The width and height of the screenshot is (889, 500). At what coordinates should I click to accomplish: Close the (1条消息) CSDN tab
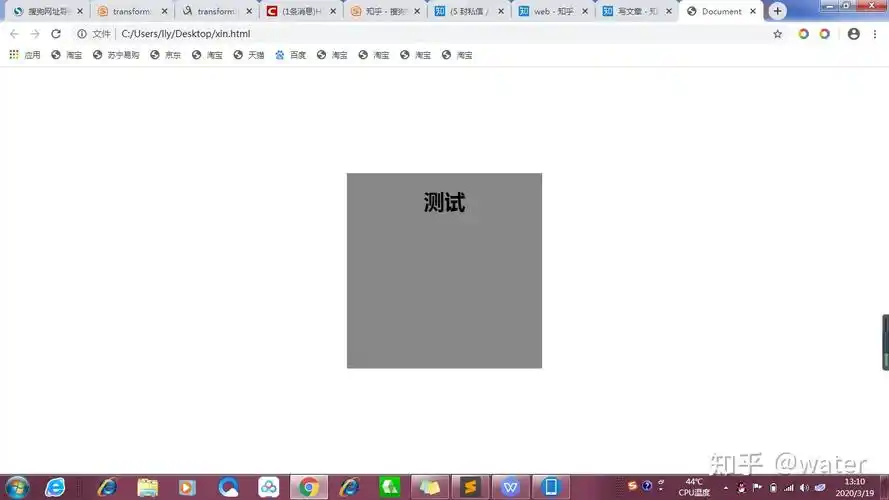tap(333, 11)
